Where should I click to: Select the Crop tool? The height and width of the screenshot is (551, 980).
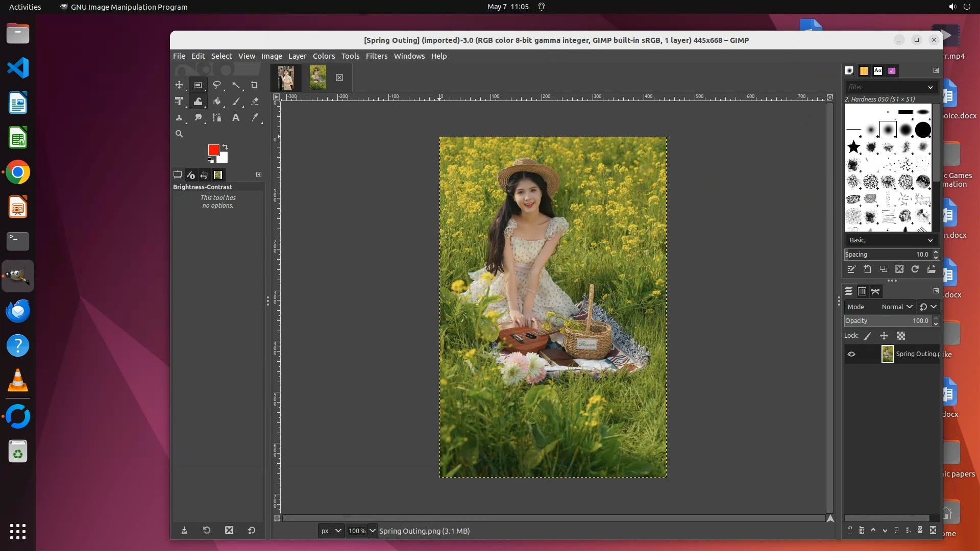click(x=254, y=85)
